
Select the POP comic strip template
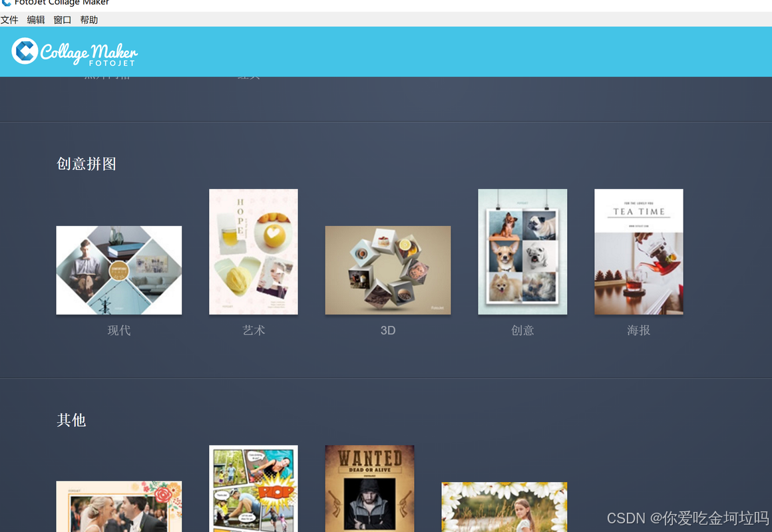(253, 489)
